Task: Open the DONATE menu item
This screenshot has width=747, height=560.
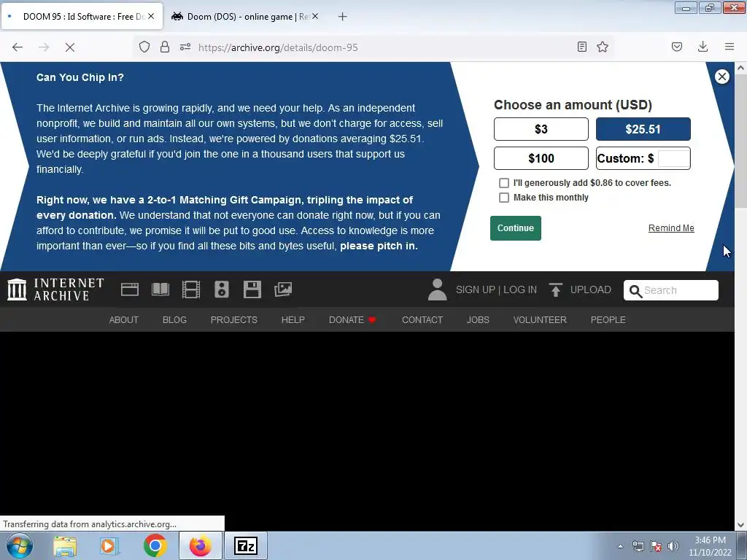Action: point(352,320)
